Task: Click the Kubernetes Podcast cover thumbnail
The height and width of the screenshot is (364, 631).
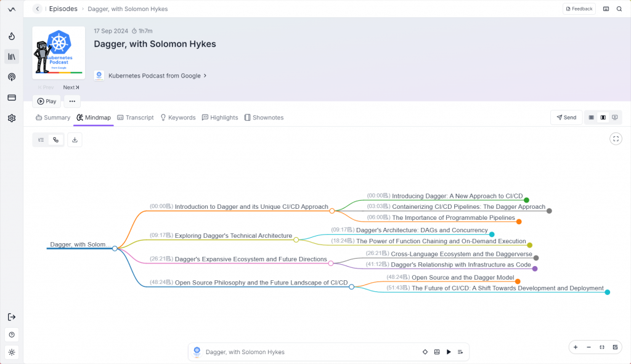Action: coord(59,53)
